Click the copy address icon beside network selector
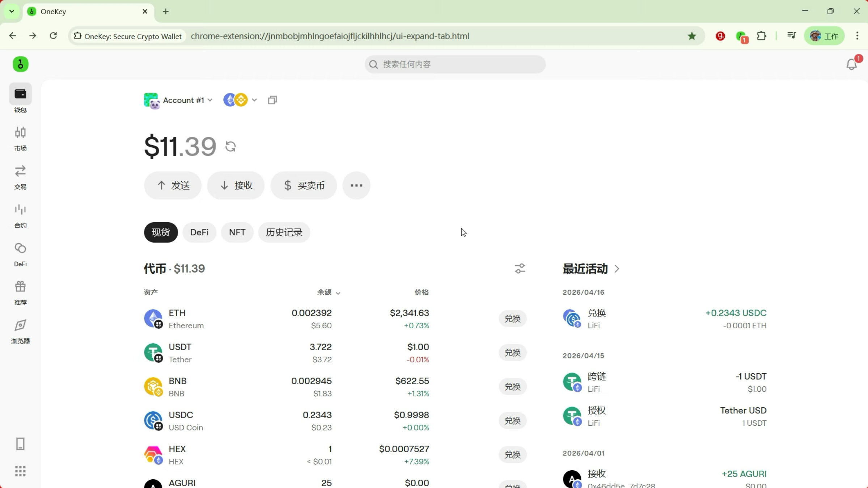868x488 pixels. coord(272,100)
